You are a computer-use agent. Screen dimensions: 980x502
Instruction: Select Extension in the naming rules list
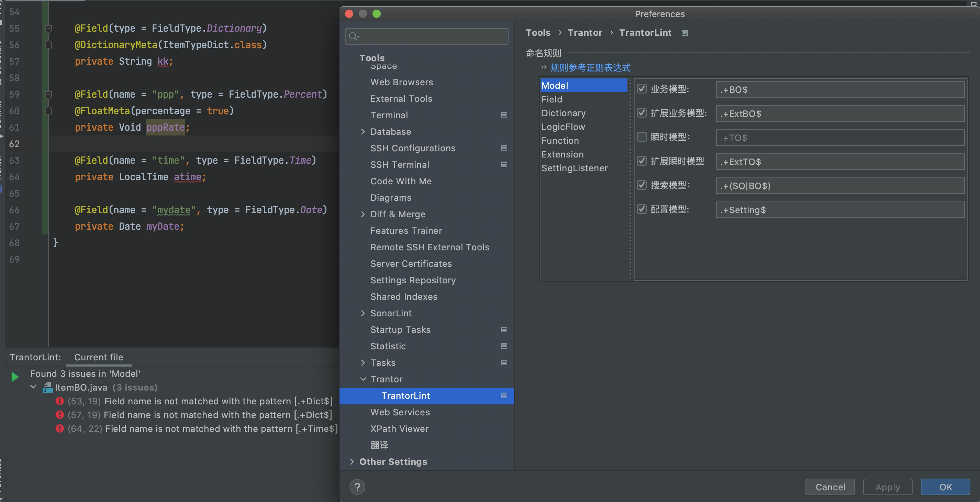click(583, 154)
